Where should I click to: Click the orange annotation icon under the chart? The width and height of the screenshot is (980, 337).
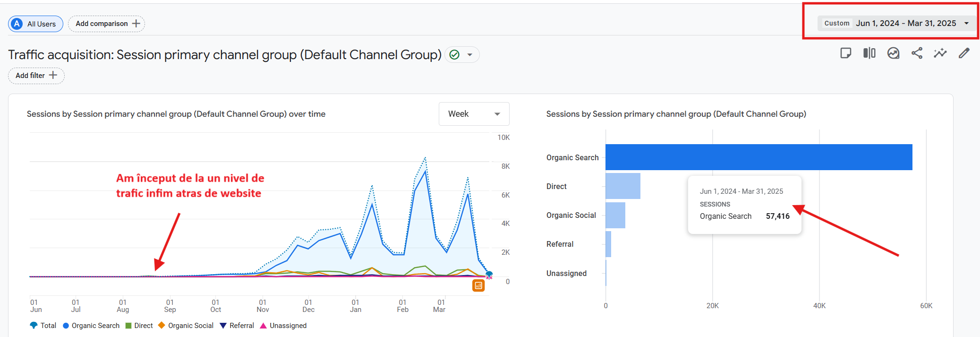(478, 285)
